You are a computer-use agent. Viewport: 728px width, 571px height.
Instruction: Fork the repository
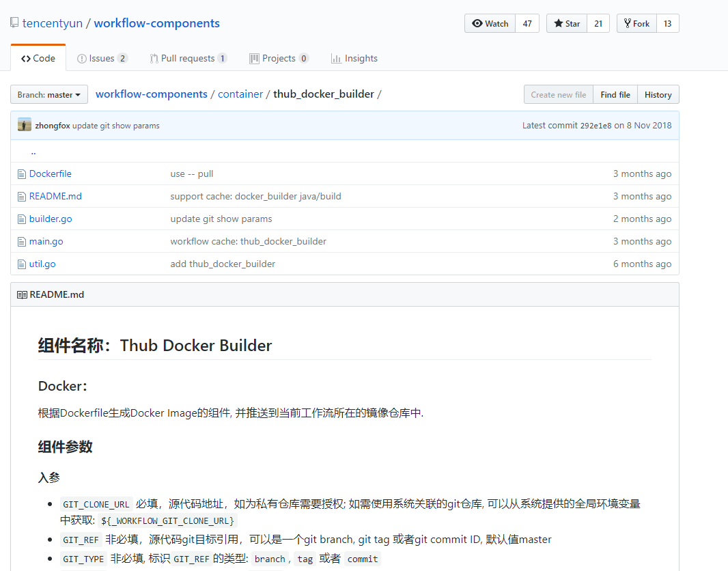(x=636, y=24)
